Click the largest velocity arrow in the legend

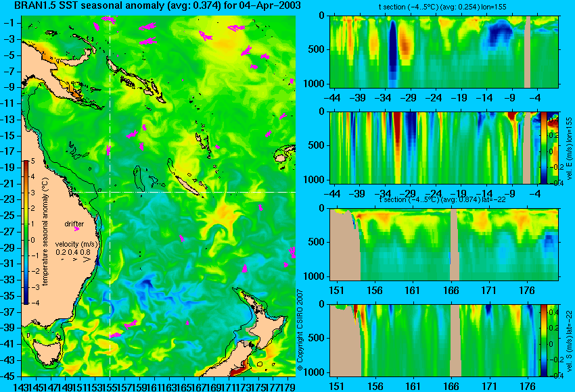pyautogui.click(x=87, y=260)
